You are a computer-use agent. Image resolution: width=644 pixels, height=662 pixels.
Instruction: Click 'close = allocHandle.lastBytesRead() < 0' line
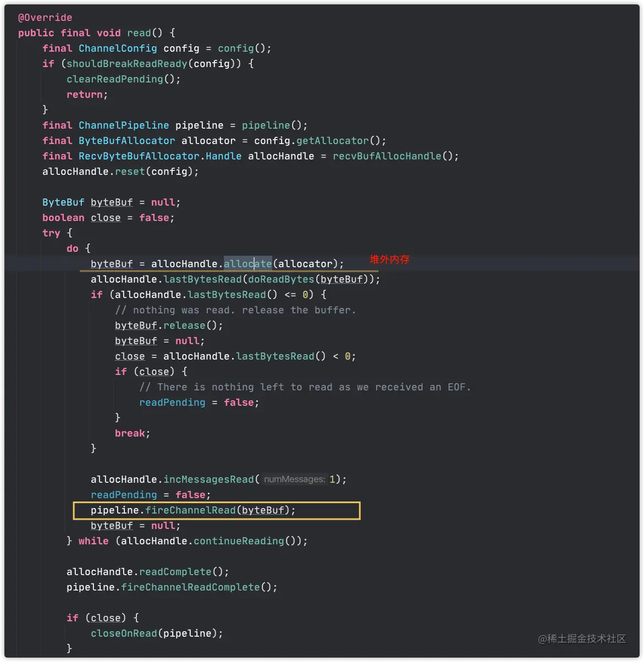tap(235, 356)
